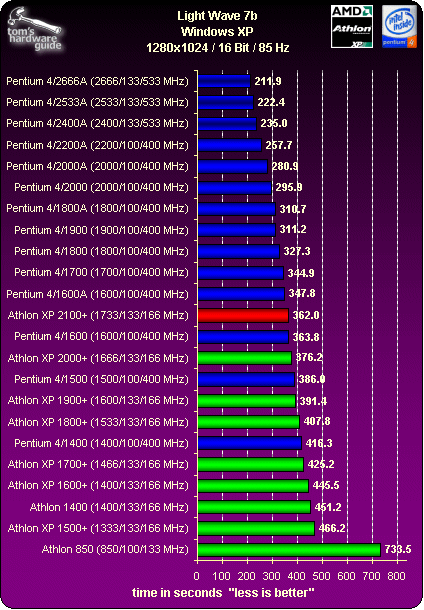Select the Pentium 4/1400 label

[x=101, y=443]
